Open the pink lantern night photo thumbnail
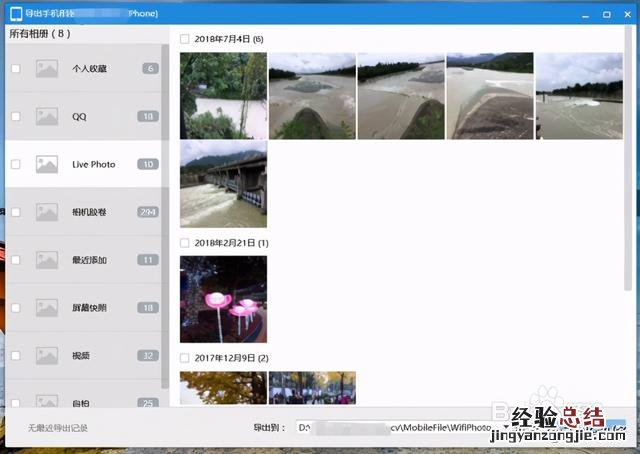640x454 pixels. click(x=223, y=299)
